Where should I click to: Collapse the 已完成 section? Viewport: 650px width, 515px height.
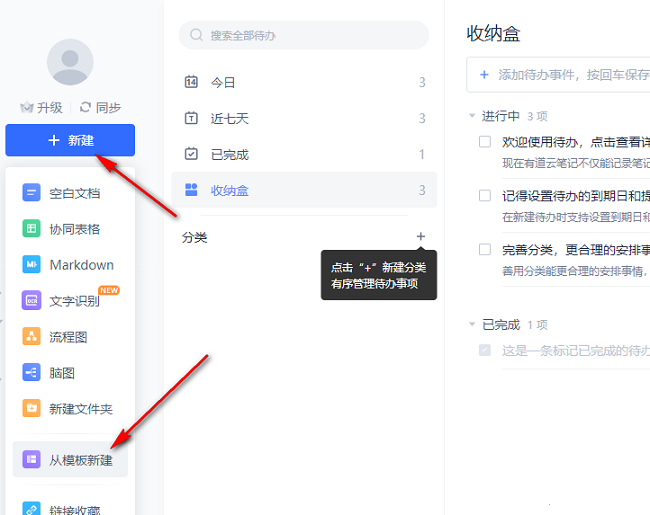[x=472, y=325]
